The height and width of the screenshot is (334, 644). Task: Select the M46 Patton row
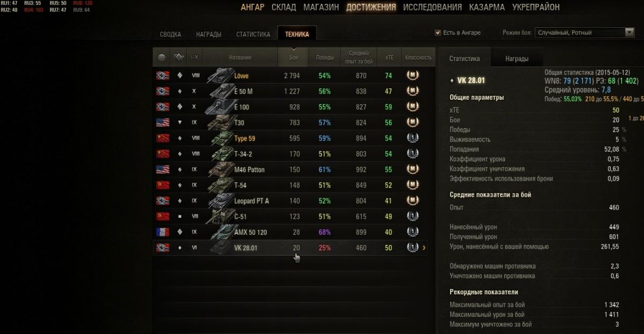(x=290, y=169)
